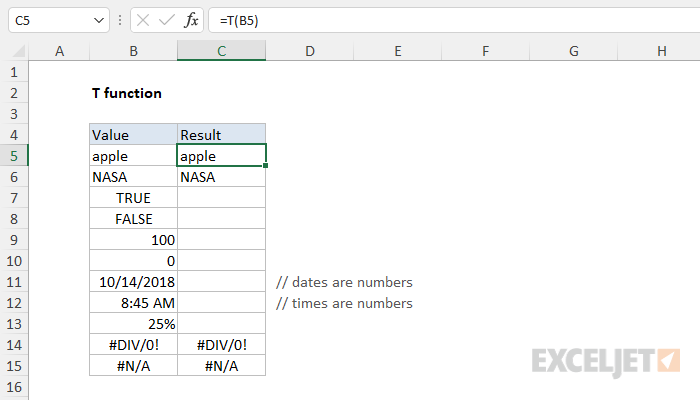Image resolution: width=700 pixels, height=400 pixels.
Task: Click cell C14 with #DIV/0! result
Action: click(x=221, y=345)
